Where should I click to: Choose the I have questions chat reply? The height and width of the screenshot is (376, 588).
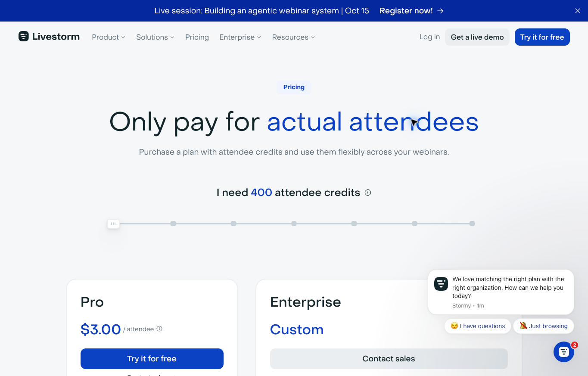point(478,326)
